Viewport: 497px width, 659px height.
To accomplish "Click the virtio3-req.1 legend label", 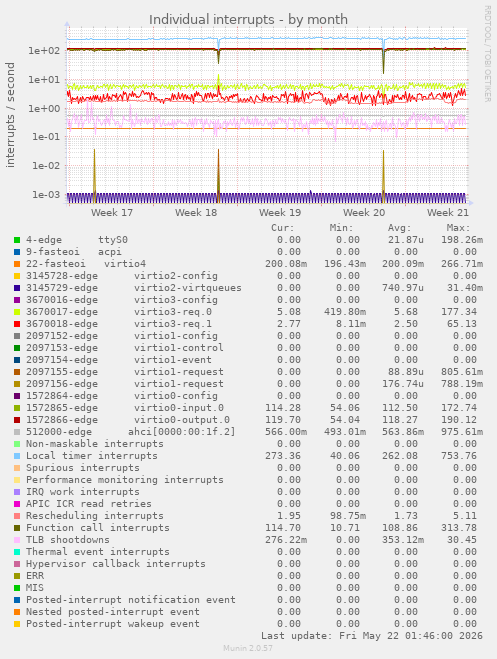I will (173, 324).
